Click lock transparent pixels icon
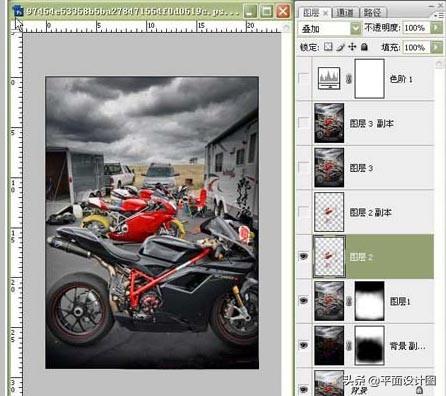 (x=328, y=47)
